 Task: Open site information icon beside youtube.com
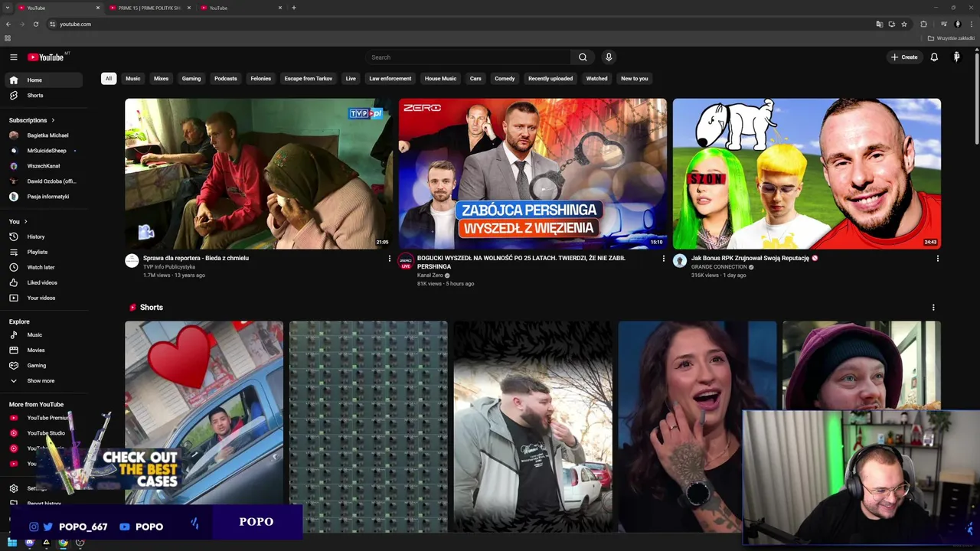(x=53, y=24)
